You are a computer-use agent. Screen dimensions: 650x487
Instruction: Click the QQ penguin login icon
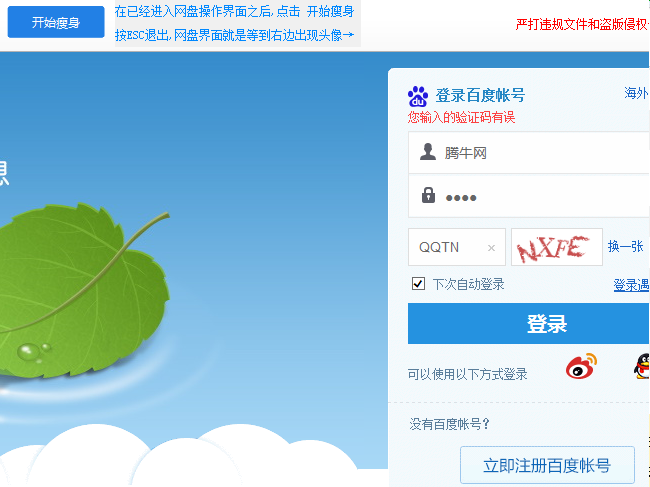(642, 366)
